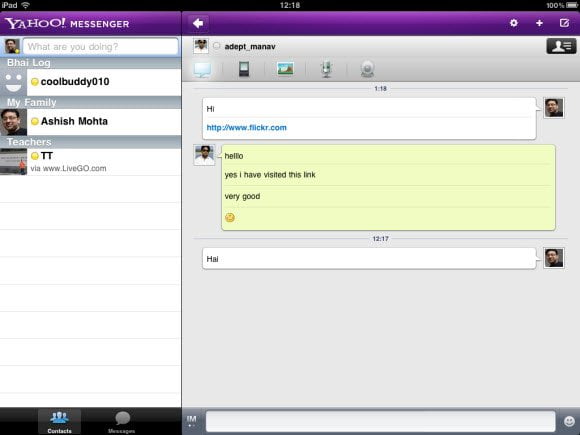Tap the plus add contact icon
Viewport: 580px width, 435px height.
pyautogui.click(x=539, y=23)
